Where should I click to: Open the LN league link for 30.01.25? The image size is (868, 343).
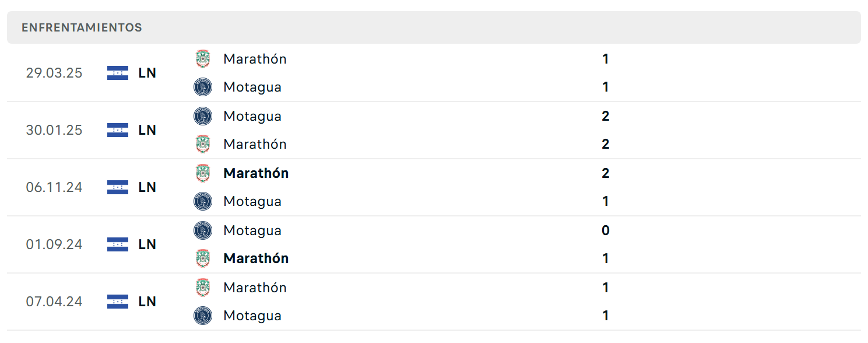[147, 130]
